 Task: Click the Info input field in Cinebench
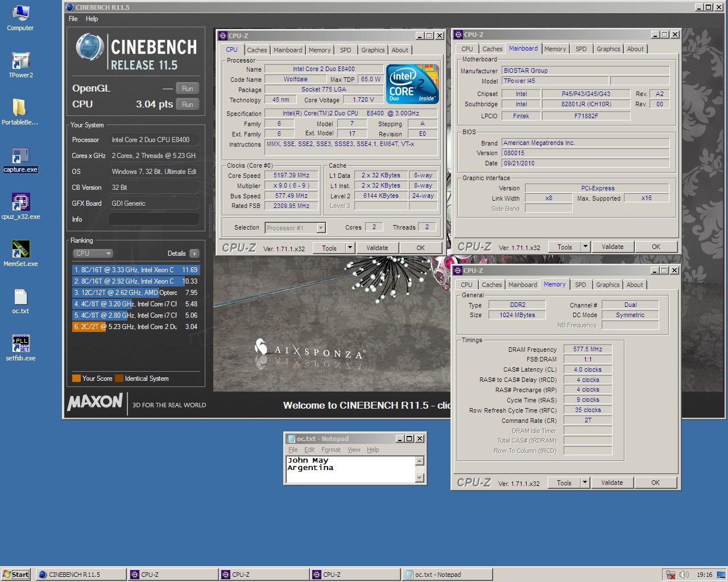[154, 219]
